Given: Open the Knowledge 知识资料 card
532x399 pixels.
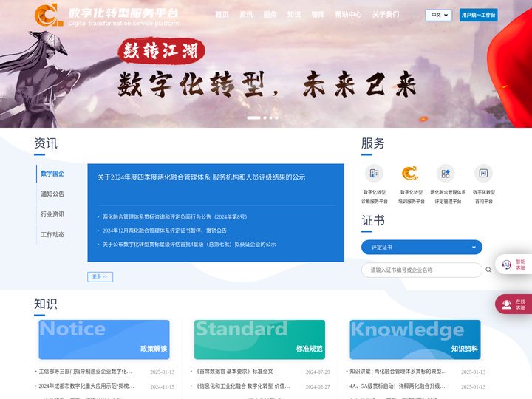Looking at the screenshot, I should pyautogui.click(x=415, y=339).
